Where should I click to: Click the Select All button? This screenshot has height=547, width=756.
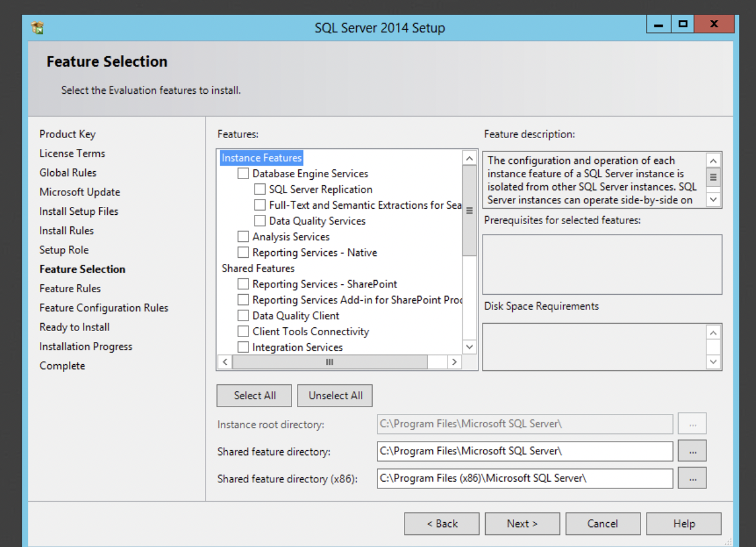[255, 396]
